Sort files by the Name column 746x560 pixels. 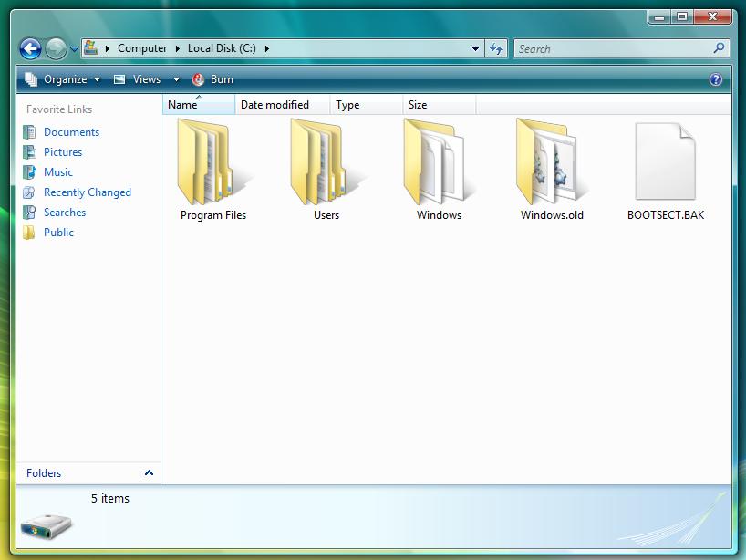click(199, 105)
